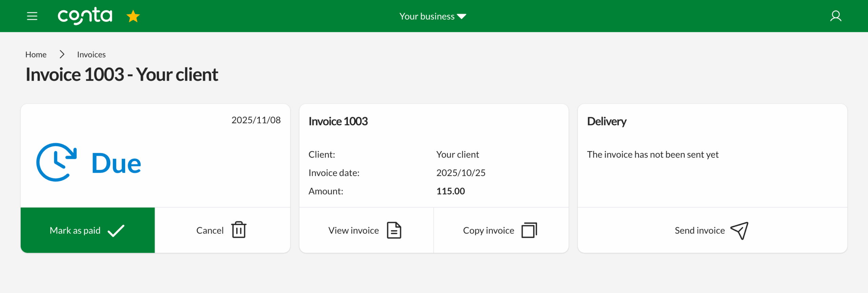
Task: Click the yellow star icon
Action: tap(133, 16)
